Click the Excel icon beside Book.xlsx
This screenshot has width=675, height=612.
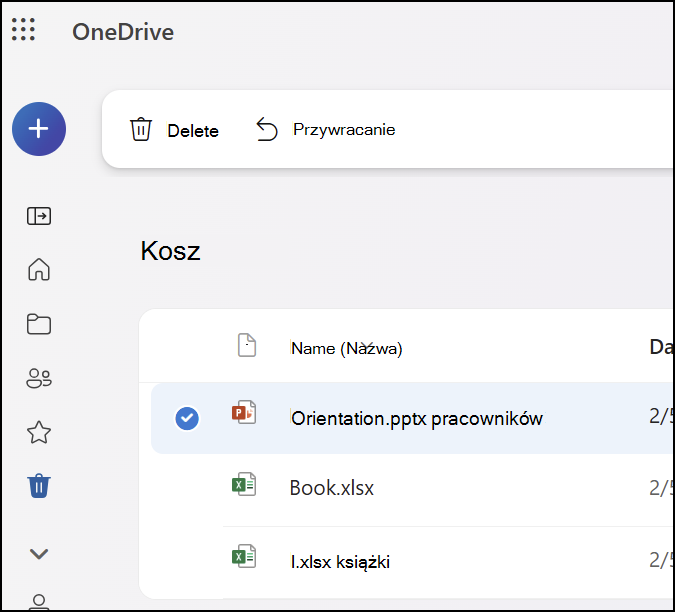click(244, 486)
